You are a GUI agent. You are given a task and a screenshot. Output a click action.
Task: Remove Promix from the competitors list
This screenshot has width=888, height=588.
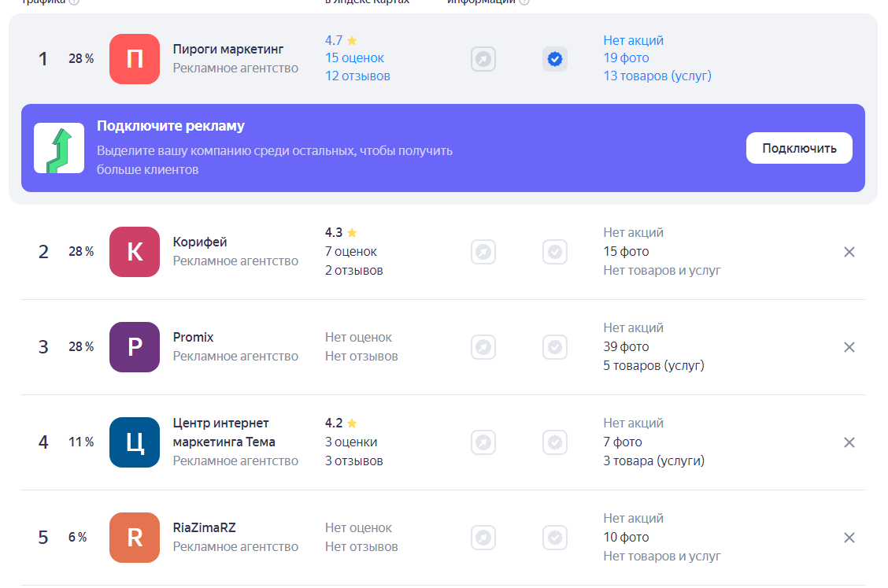pyautogui.click(x=849, y=346)
